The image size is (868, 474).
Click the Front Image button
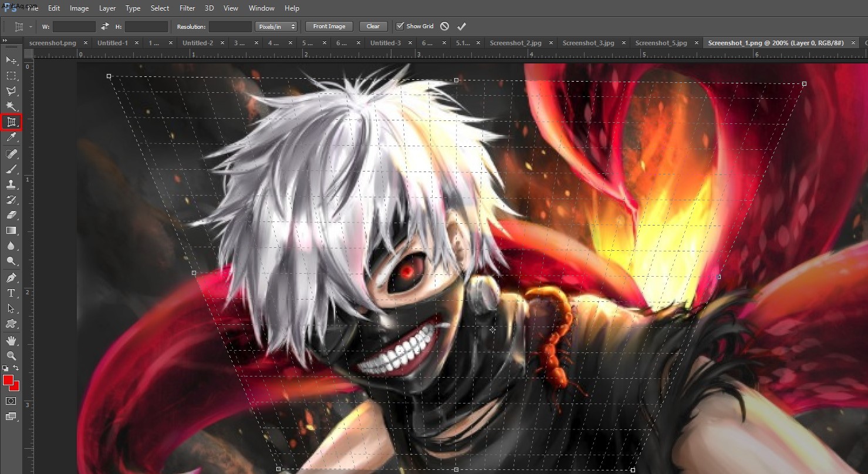pyautogui.click(x=329, y=26)
